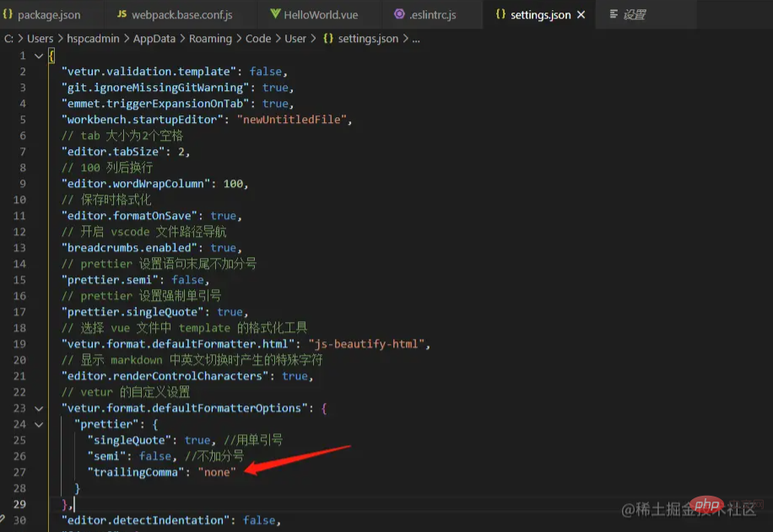
Task: Click the Roaming breadcrumb folder
Action: 210,39
